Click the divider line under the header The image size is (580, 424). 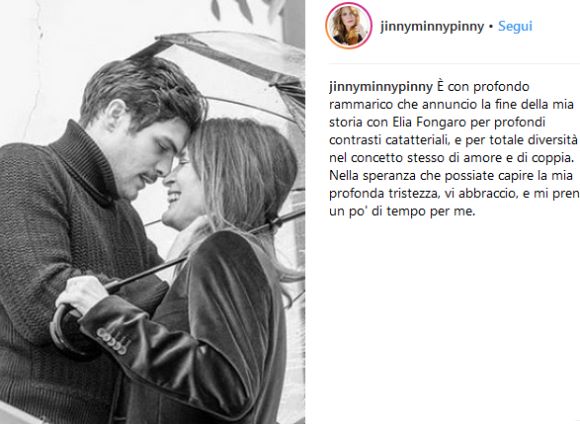pyautogui.click(x=454, y=63)
